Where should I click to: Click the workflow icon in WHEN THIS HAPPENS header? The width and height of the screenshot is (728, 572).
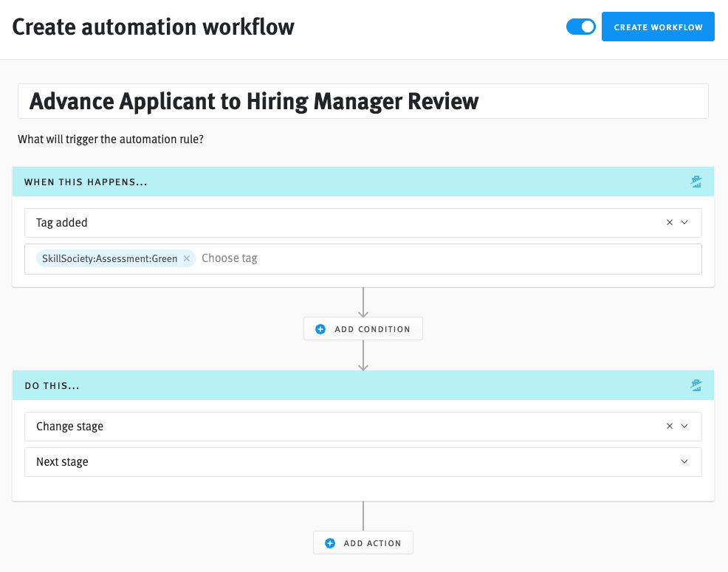click(696, 181)
